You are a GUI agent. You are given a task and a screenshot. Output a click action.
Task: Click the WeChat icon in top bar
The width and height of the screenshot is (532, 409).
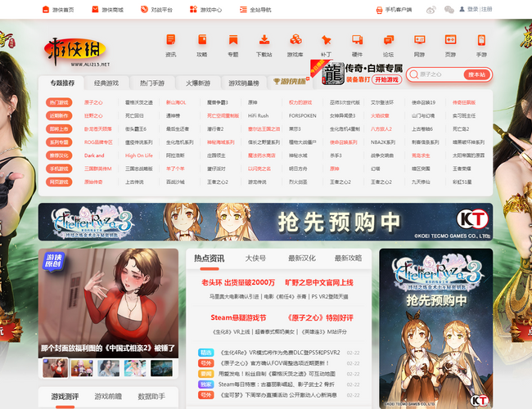click(449, 10)
